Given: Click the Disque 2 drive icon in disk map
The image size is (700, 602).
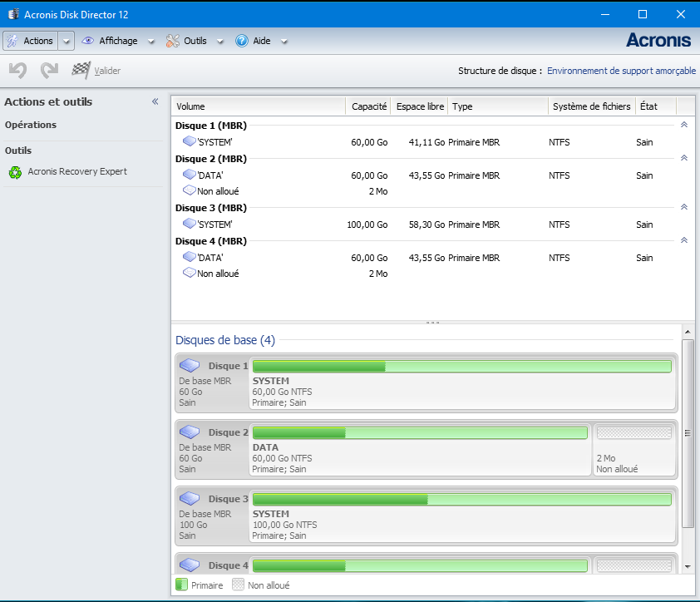Looking at the screenshot, I should point(190,432).
